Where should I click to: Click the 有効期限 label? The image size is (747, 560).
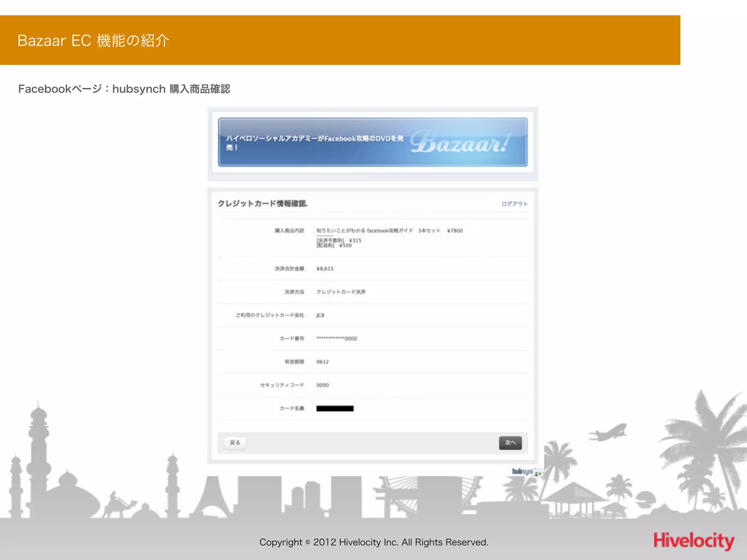[294, 362]
